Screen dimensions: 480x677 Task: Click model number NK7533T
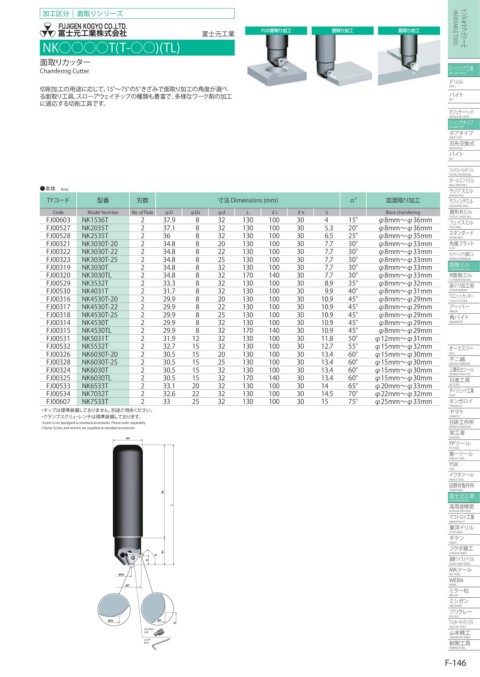(95, 402)
